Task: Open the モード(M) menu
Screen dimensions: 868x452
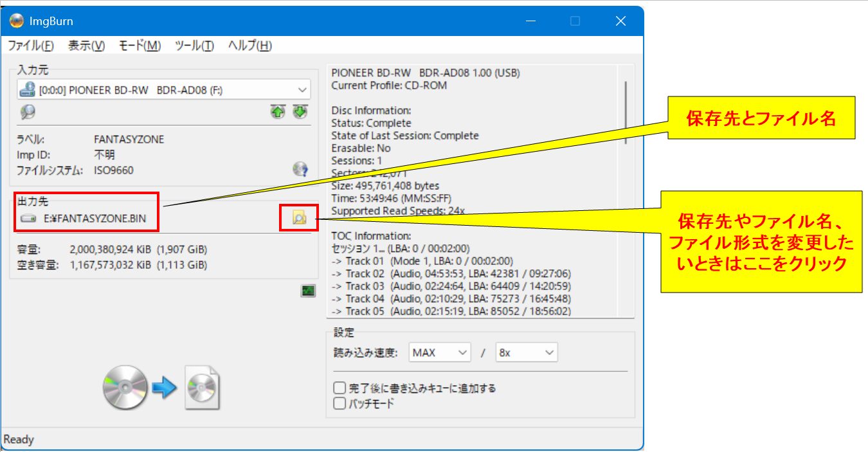Action: tap(140, 46)
